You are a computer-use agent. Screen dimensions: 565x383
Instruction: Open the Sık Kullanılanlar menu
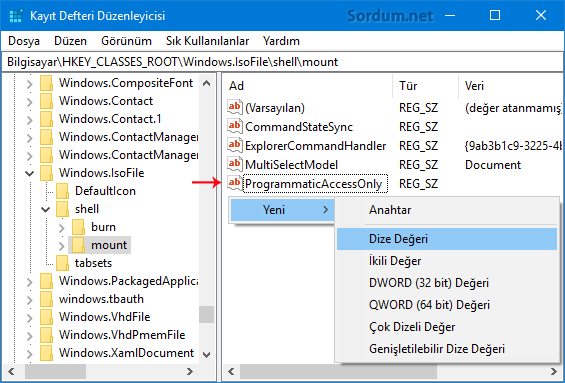(207, 41)
